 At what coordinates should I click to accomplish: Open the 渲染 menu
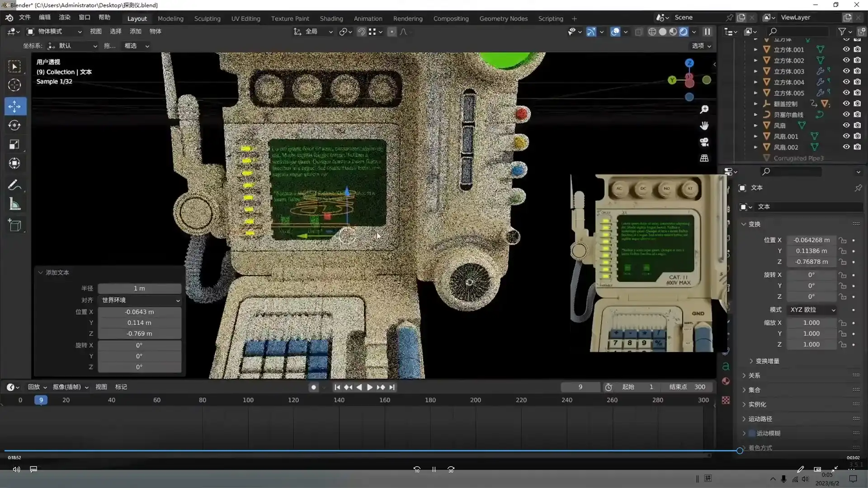[x=64, y=17]
